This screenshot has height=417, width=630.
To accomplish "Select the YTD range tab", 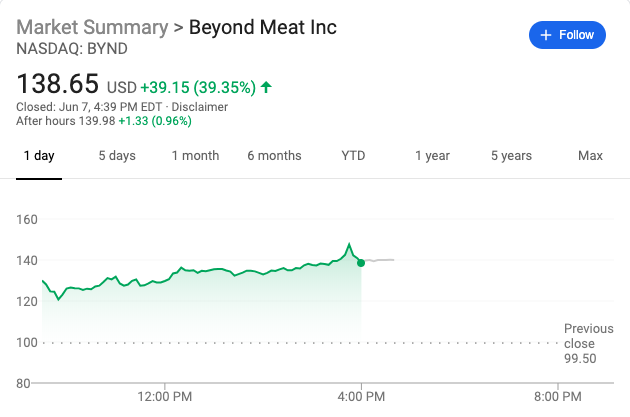I will click(353, 156).
